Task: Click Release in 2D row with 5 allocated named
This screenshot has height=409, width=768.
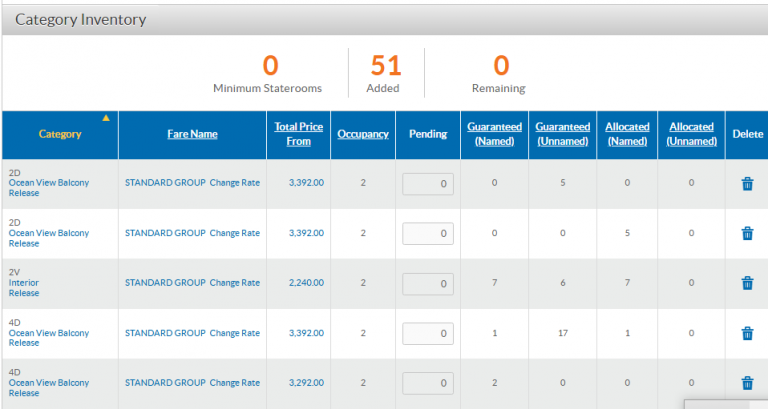Action: (24, 243)
